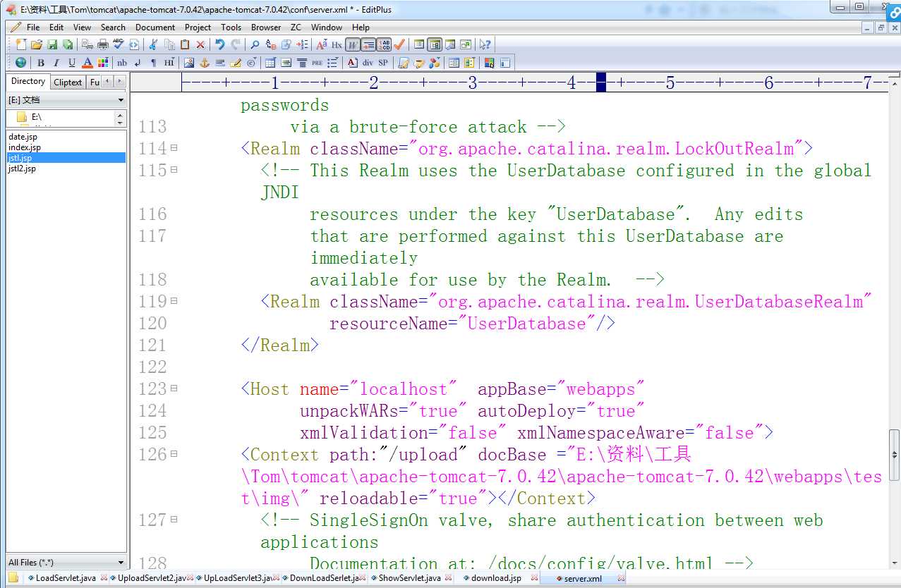Open the Search menu
This screenshot has height=588, width=901.
click(113, 27)
